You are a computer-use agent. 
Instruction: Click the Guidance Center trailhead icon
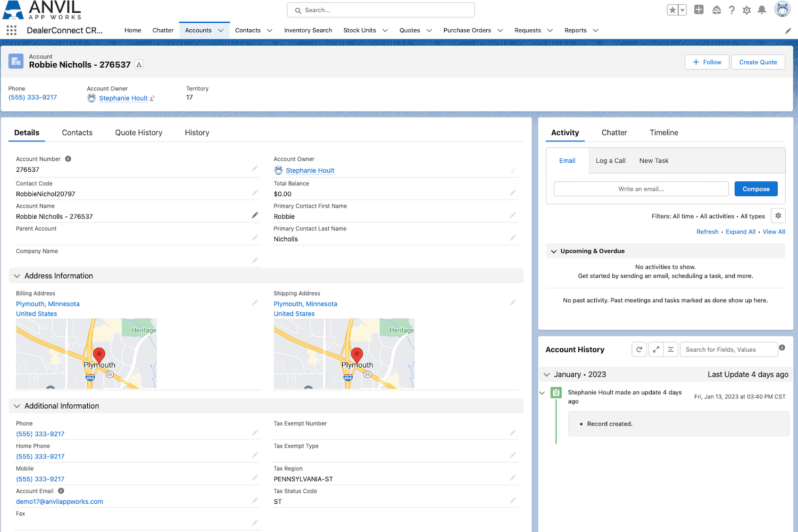coord(717,10)
